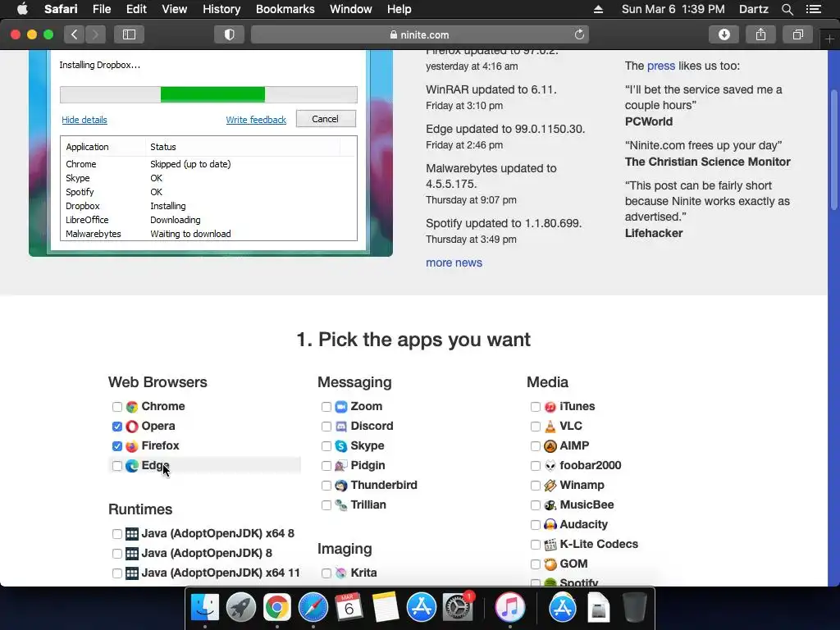Image resolution: width=840 pixels, height=630 pixels.
Task: Check the Java (AdoptOpenJDK) x64 8 checkbox
Action: [x=116, y=534]
